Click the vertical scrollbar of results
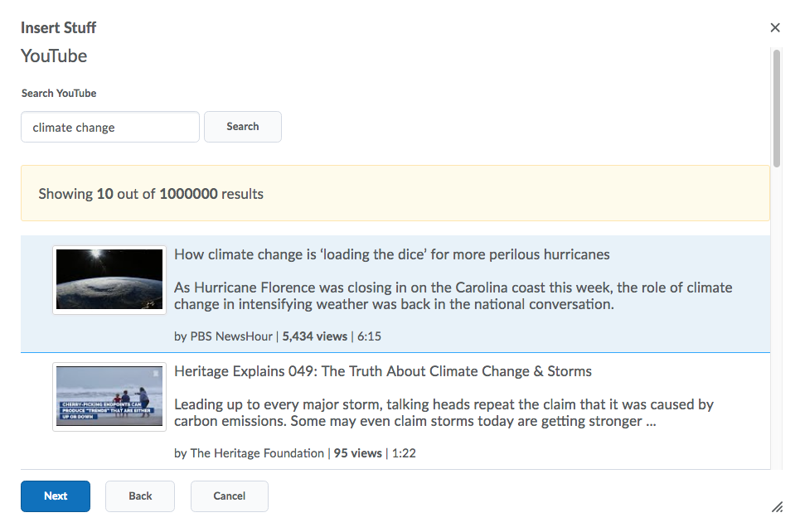 click(x=776, y=108)
